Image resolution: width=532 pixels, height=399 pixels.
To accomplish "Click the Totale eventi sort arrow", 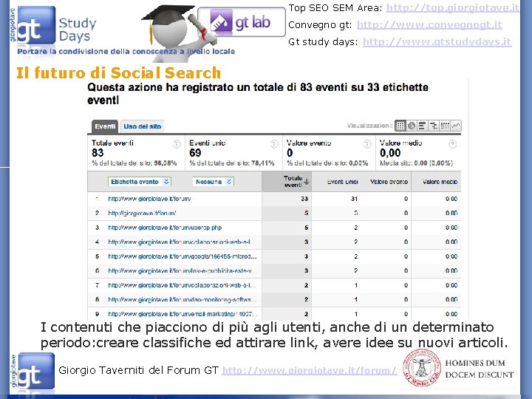I will tap(307, 182).
